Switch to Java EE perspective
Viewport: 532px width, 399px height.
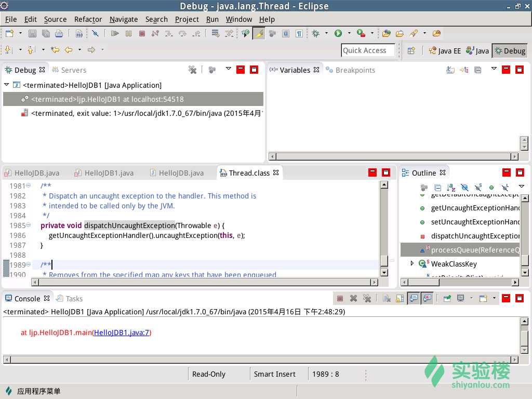point(445,50)
